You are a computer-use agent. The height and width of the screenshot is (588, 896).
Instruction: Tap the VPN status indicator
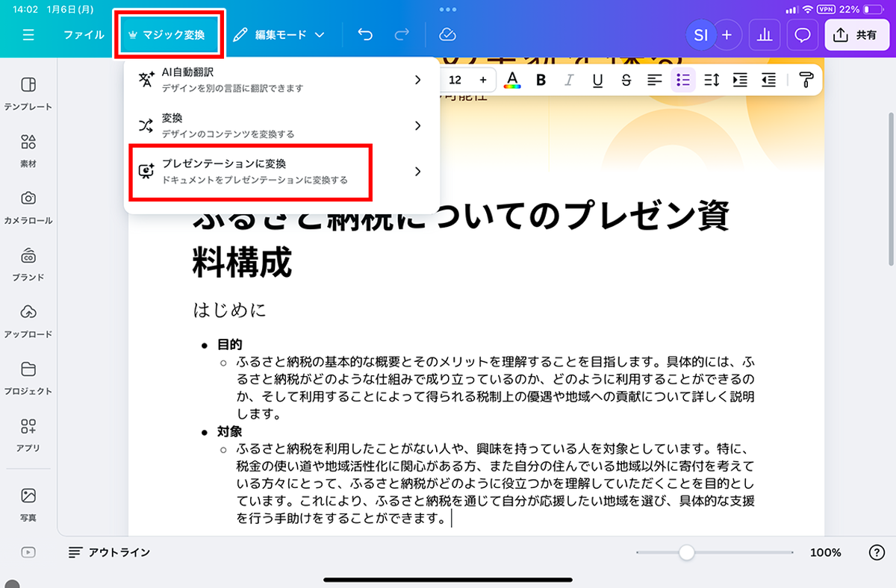827,10
